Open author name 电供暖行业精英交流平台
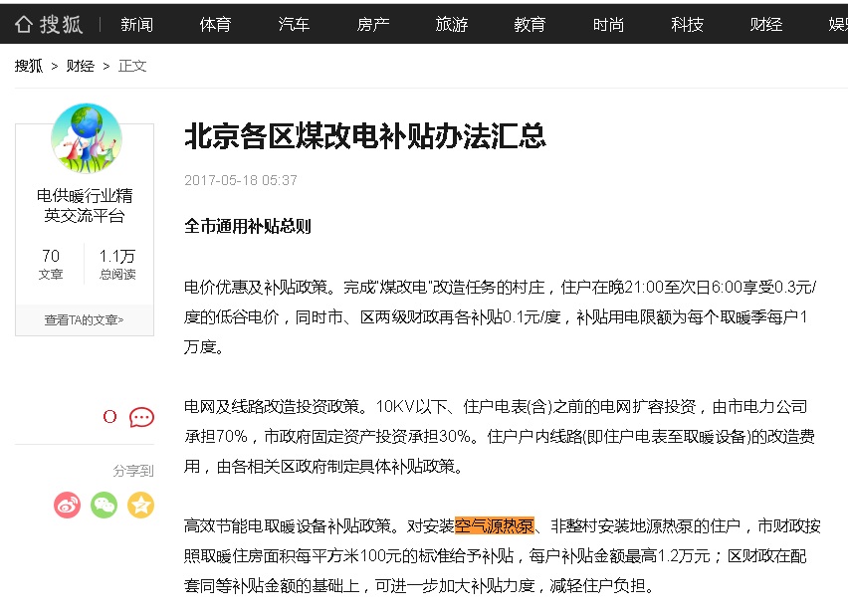The width and height of the screenshot is (848, 616). pos(85,205)
